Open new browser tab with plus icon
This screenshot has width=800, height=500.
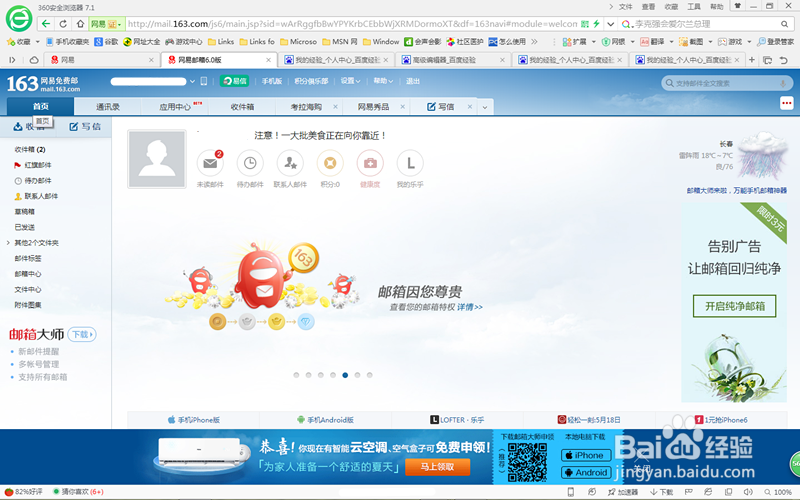(x=752, y=60)
